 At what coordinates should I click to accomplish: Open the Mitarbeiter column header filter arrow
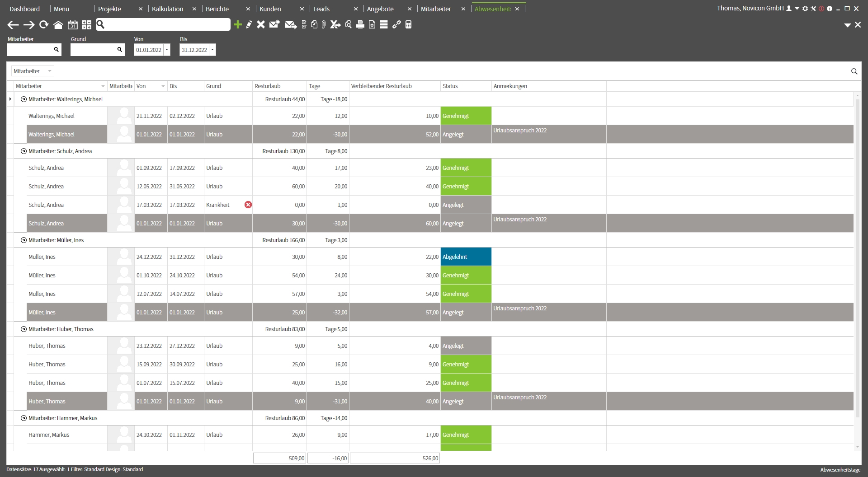(103, 86)
